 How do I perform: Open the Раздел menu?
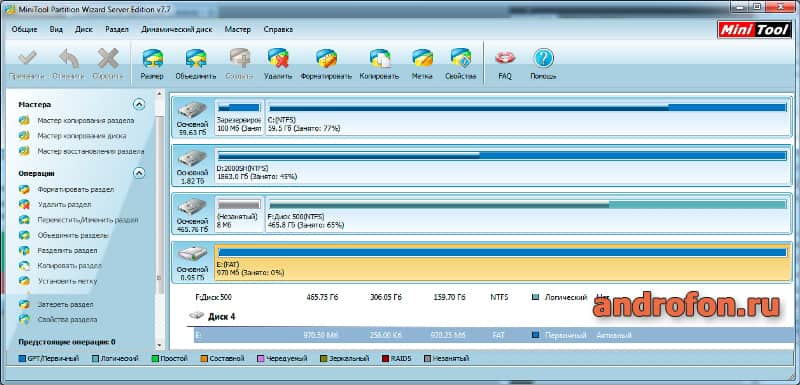coord(117,30)
